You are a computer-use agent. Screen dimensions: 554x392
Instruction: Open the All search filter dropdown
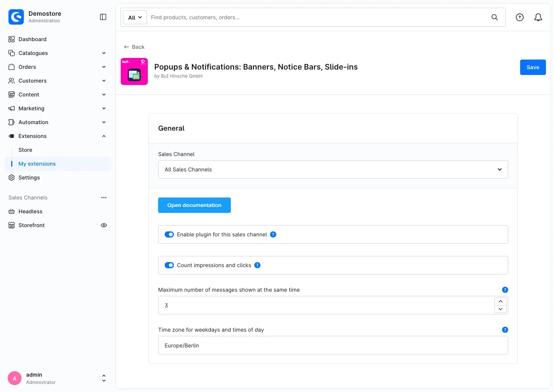(x=135, y=17)
